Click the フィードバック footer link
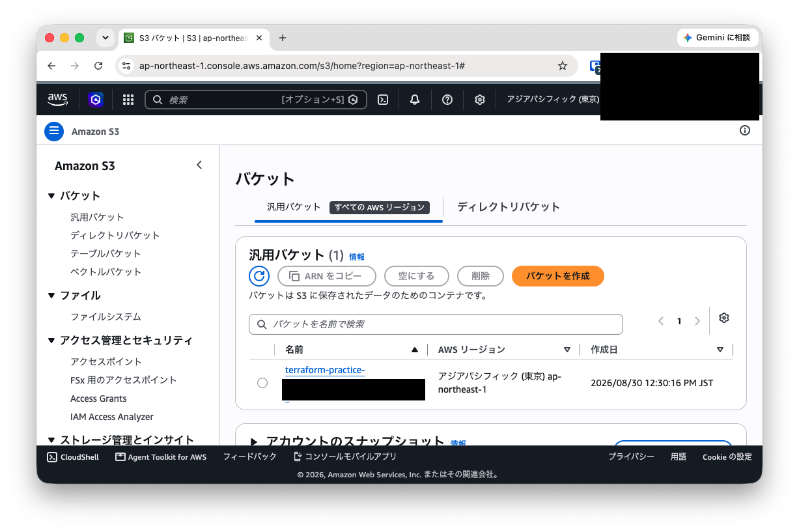This screenshot has height=532, width=799. pyautogui.click(x=250, y=457)
